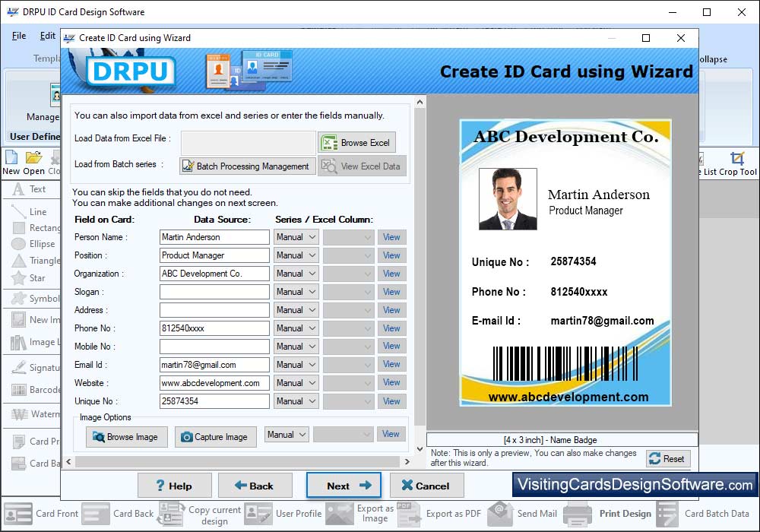Open Organization data source dropdown
This screenshot has width=760, height=532.
(296, 274)
